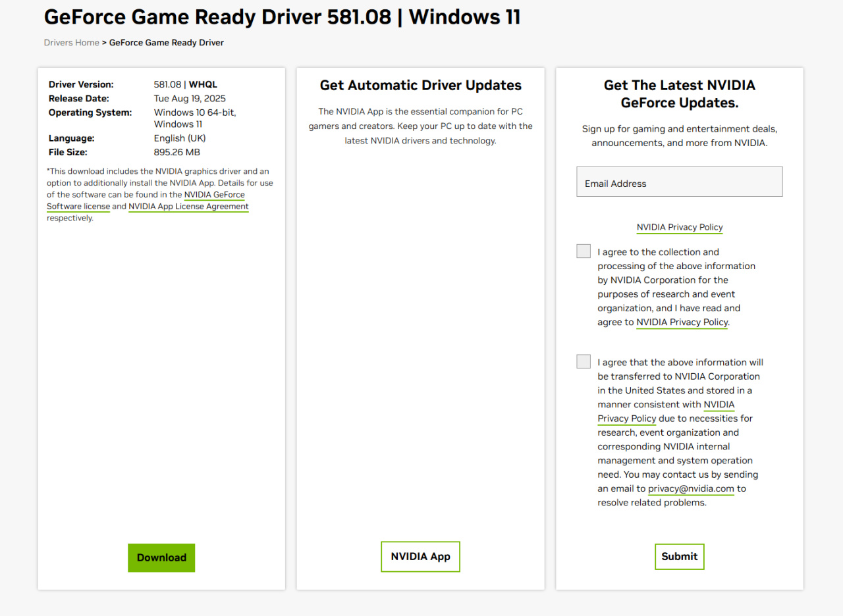Submit the email signup form

679,557
